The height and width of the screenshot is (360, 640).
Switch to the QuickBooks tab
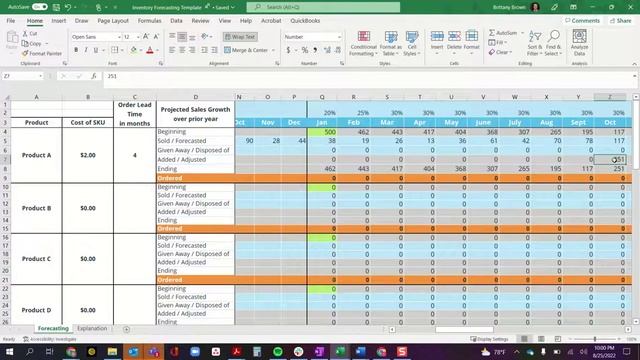point(305,20)
